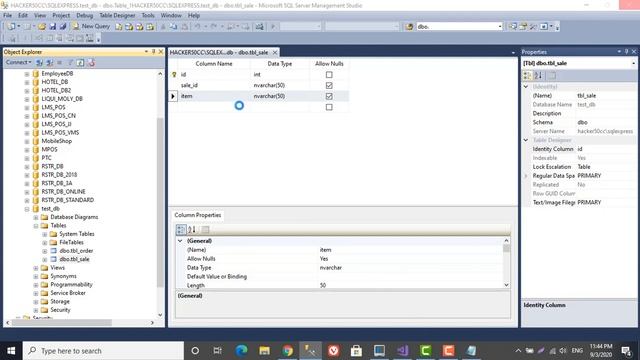Open Microsoft Store from the taskbar

356,350
